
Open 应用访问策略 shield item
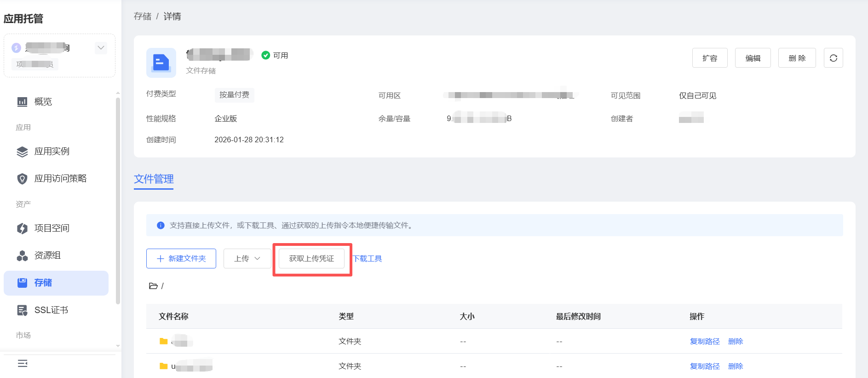(60, 179)
